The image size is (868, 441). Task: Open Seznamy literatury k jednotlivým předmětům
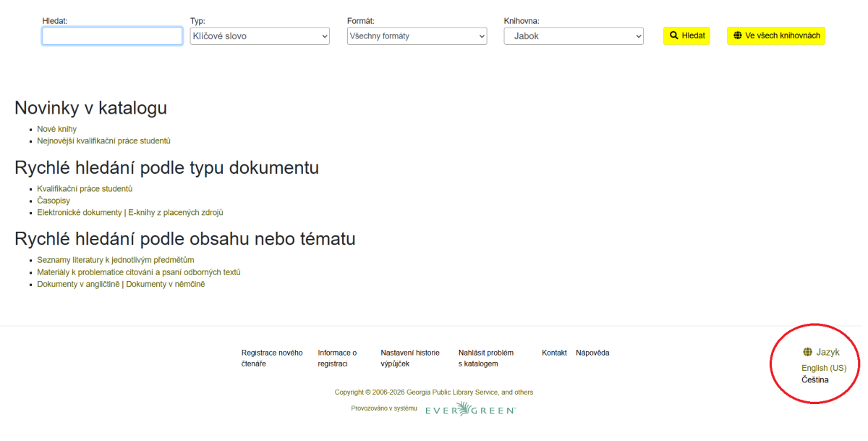click(x=116, y=260)
